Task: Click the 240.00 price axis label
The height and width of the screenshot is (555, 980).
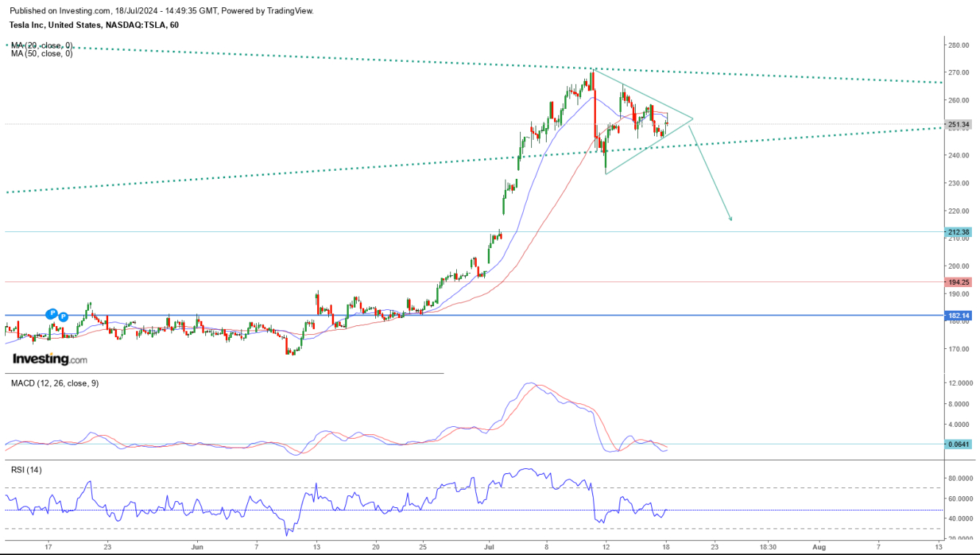Action: (x=959, y=155)
